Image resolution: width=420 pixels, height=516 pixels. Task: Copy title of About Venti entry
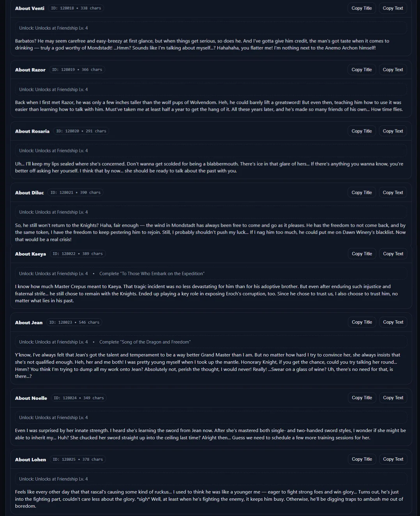[362, 8]
